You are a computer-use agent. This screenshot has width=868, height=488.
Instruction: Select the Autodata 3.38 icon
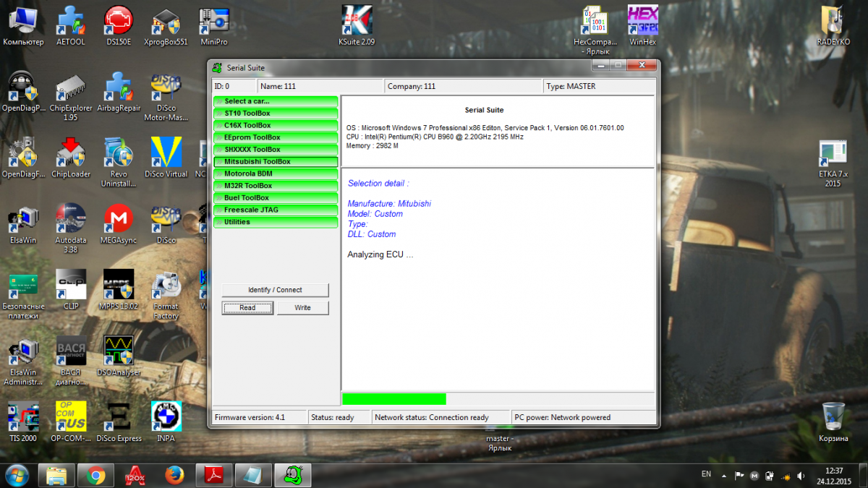click(70, 229)
